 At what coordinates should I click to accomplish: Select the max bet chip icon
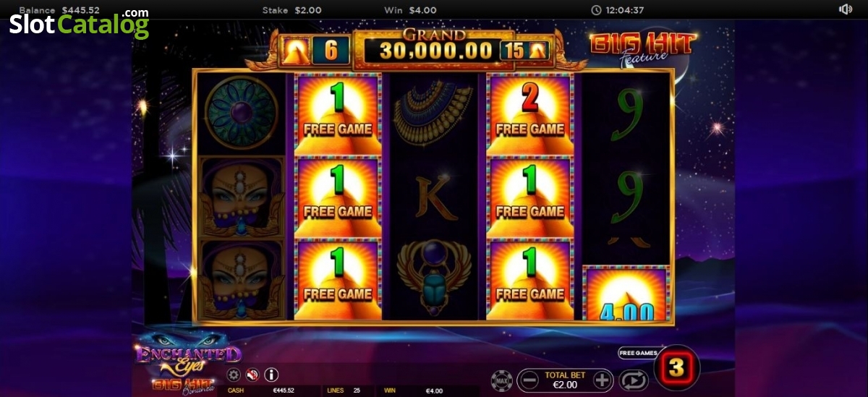[502, 380]
